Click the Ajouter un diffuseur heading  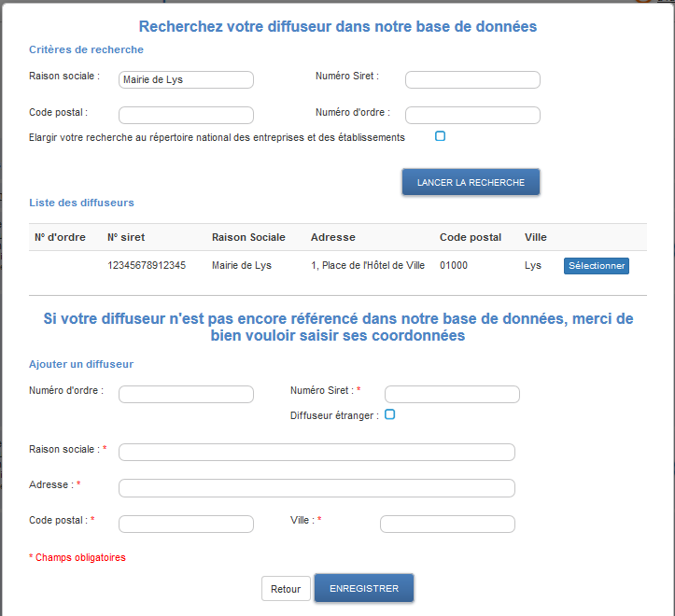pyautogui.click(x=81, y=364)
